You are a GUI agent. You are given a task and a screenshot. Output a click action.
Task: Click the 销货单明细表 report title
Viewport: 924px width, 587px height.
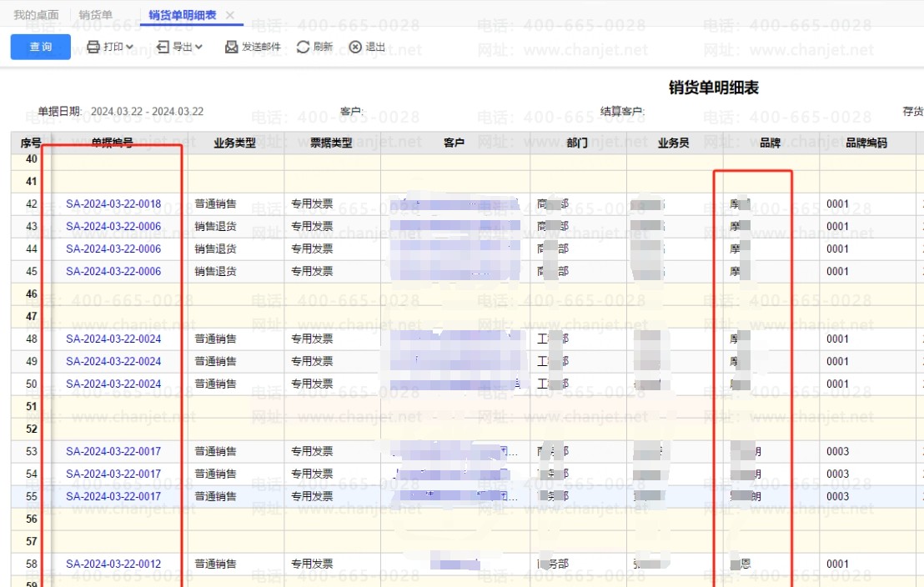pyautogui.click(x=714, y=88)
